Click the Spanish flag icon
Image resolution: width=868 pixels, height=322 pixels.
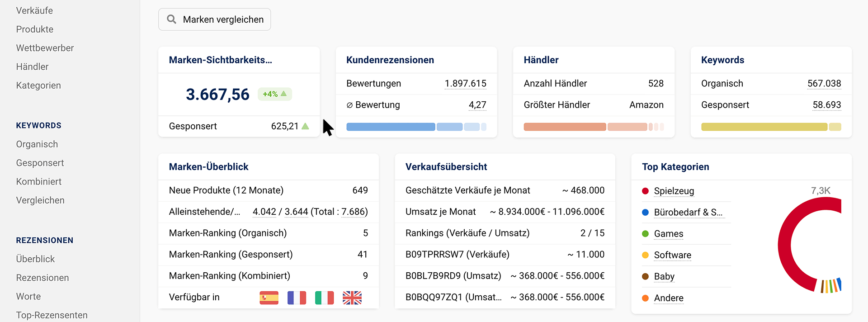click(269, 298)
